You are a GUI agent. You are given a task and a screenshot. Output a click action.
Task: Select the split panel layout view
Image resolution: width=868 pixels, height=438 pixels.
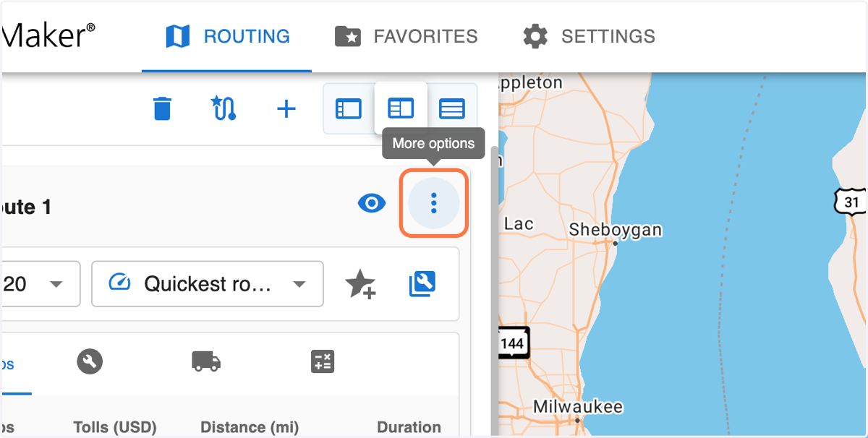(401, 109)
